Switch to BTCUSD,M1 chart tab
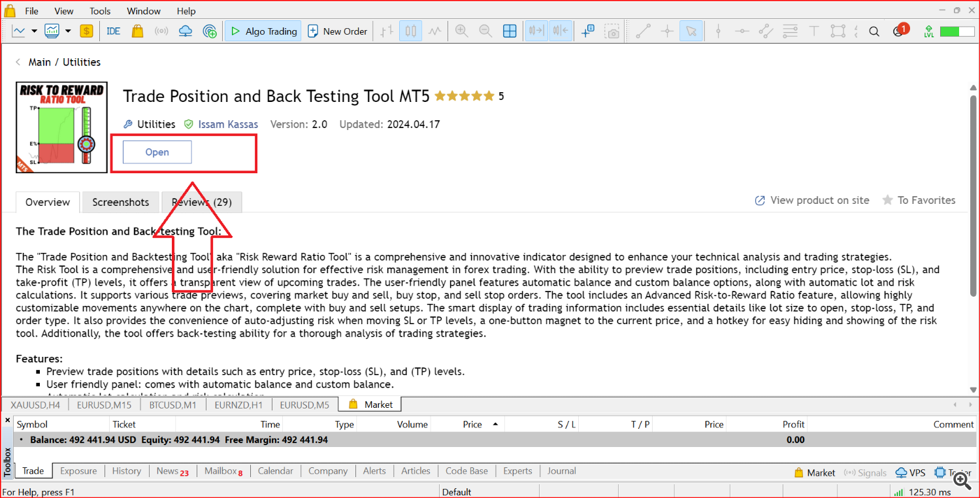Viewport: 980px width, 498px height. 173,405
